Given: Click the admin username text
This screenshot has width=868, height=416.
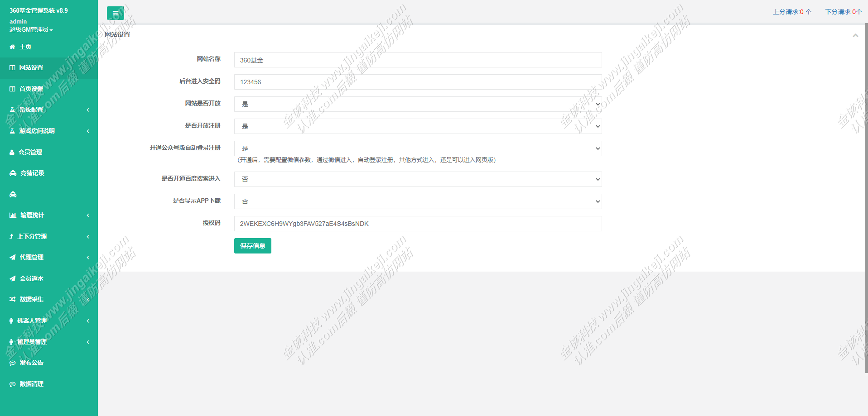Looking at the screenshot, I should click(18, 21).
